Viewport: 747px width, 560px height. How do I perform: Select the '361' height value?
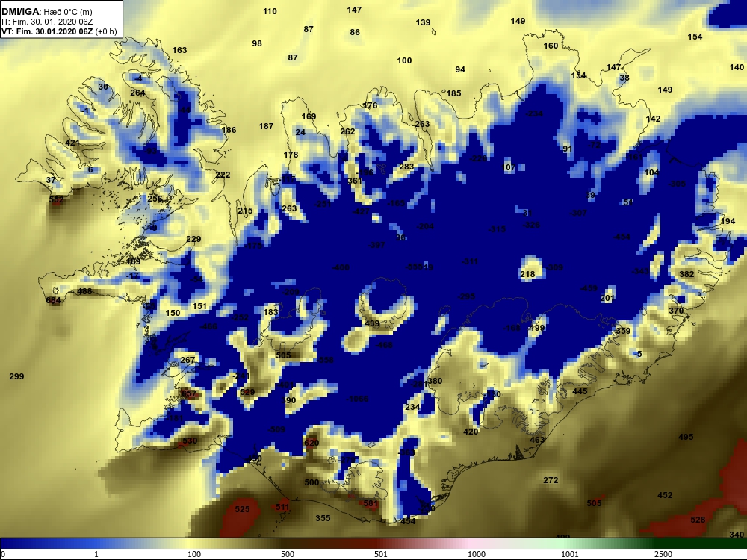pos(354,181)
